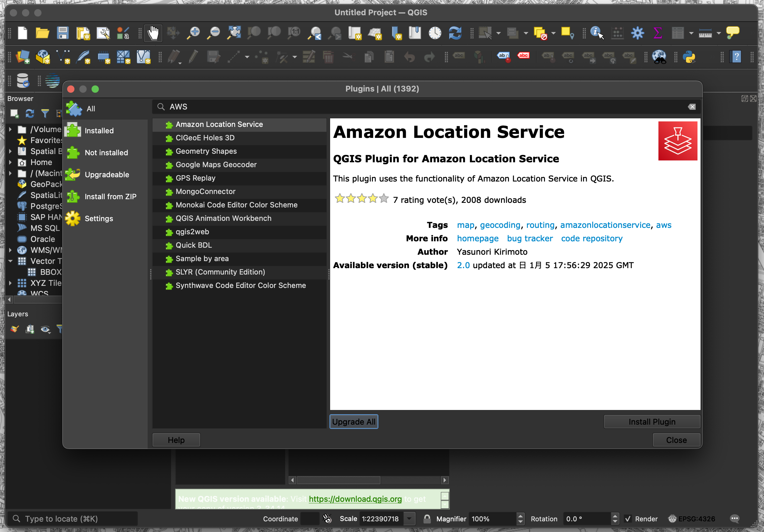
Task: Click the Refresh map icon
Action: pos(455,33)
